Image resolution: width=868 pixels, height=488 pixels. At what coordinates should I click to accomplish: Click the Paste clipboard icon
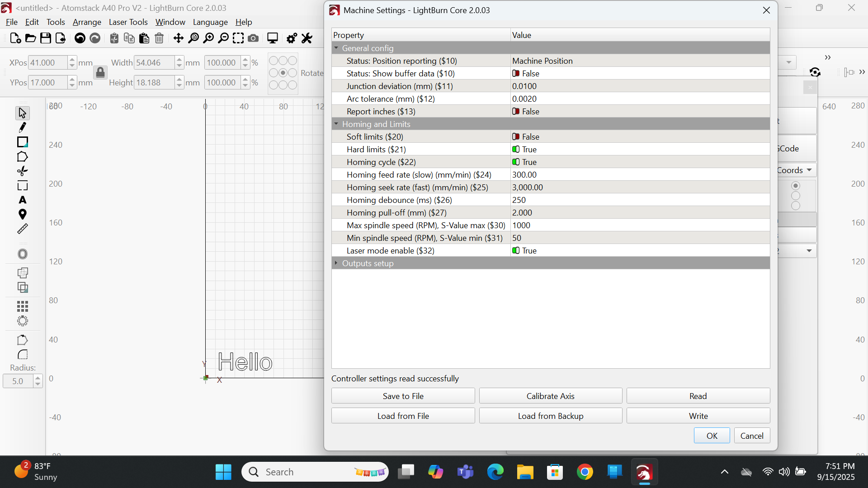[144, 38]
